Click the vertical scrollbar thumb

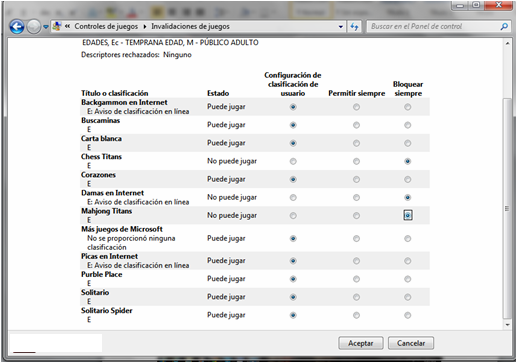507,209
